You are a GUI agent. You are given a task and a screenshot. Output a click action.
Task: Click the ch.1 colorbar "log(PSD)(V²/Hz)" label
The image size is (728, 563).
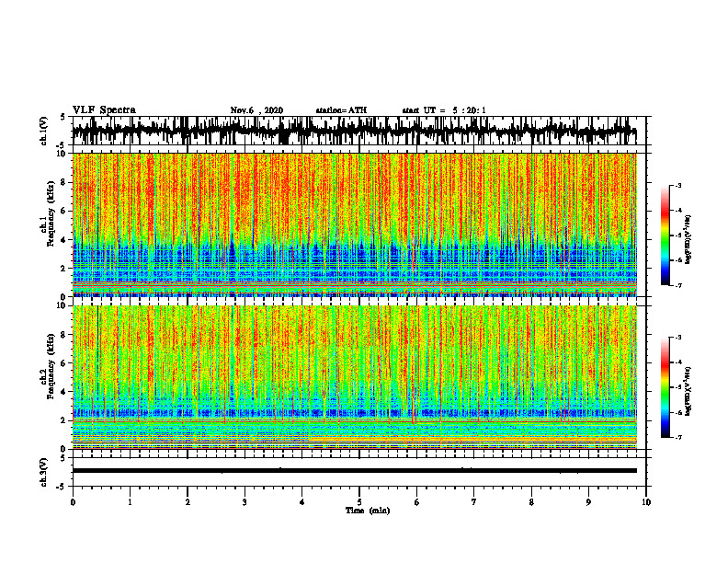click(x=688, y=239)
